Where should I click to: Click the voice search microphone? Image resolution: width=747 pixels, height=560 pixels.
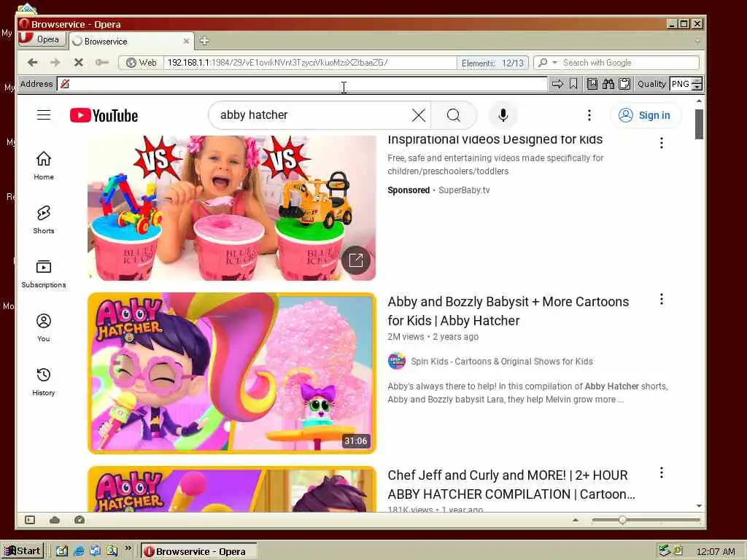(503, 114)
